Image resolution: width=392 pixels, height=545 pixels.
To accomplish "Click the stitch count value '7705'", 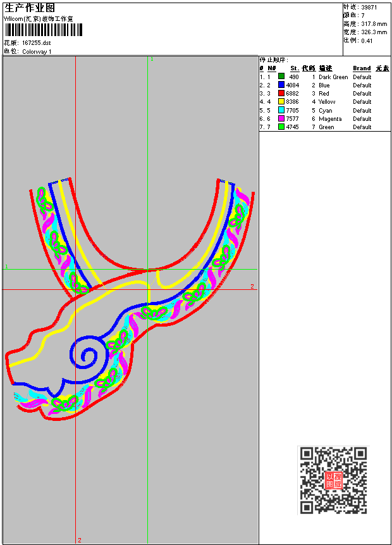I will [x=292, y=111].
